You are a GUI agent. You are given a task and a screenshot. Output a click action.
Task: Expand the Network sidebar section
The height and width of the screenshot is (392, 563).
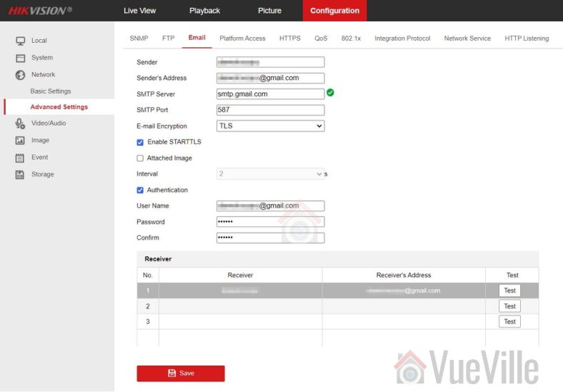point(43,75)
